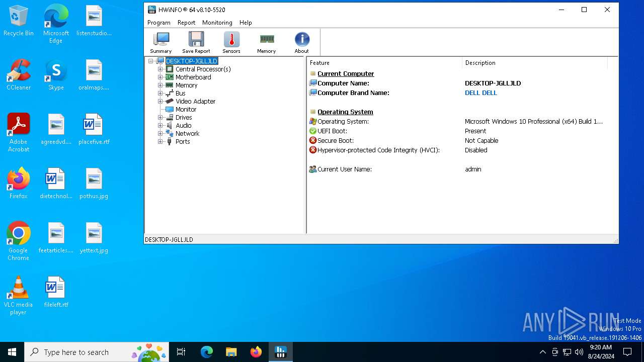Open the Sensors thermometer icon
Screen dimensions: 644x362
231,42
